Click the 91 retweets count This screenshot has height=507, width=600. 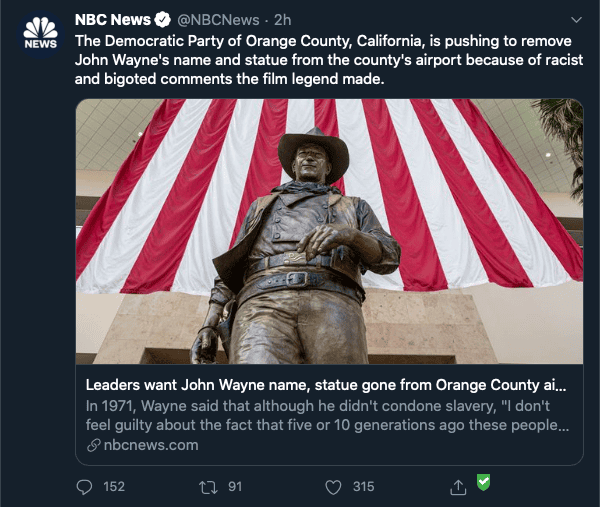[235, 487]
